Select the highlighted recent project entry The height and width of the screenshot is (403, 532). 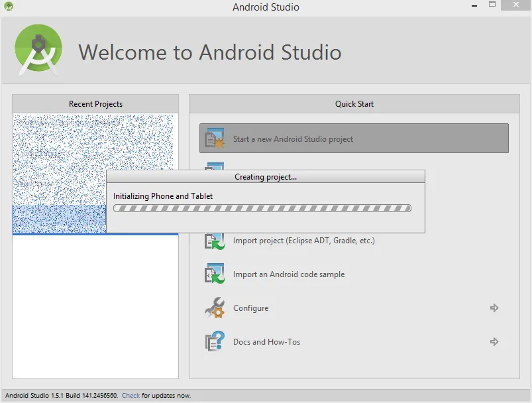point(59,219)
